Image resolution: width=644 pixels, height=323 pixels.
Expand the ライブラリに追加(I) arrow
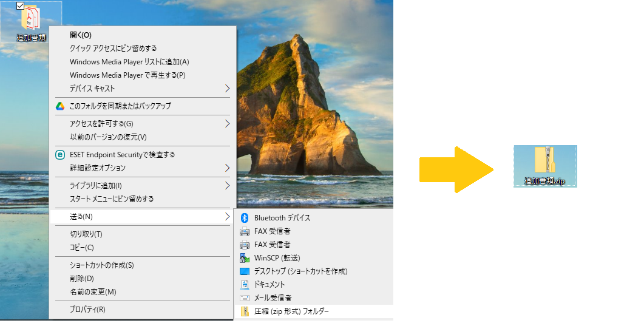(x=227, y=186)
